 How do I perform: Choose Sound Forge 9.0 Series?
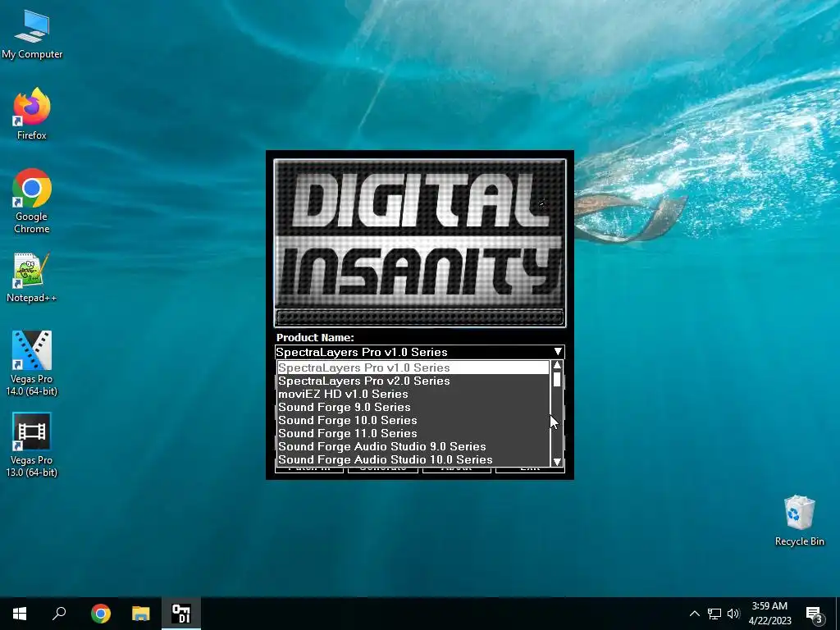pos(413,407)
